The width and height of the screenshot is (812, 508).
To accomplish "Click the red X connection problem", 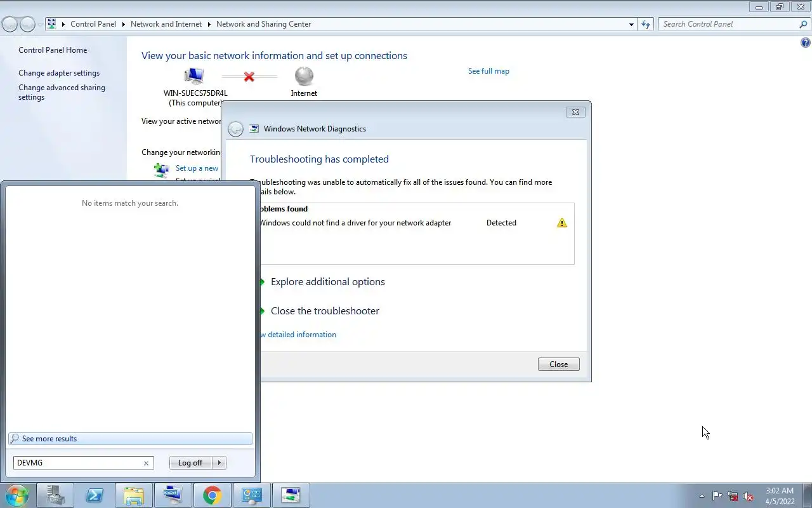I will point(249,76).
